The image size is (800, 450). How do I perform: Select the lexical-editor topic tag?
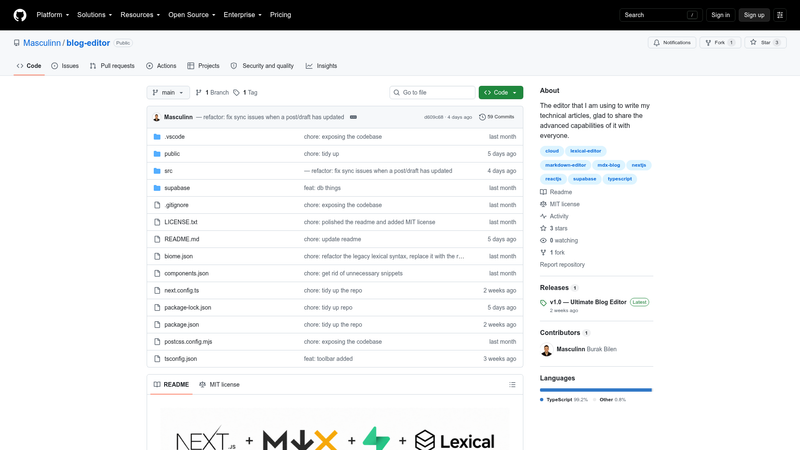pyautogui.click(x=586, y=151)
